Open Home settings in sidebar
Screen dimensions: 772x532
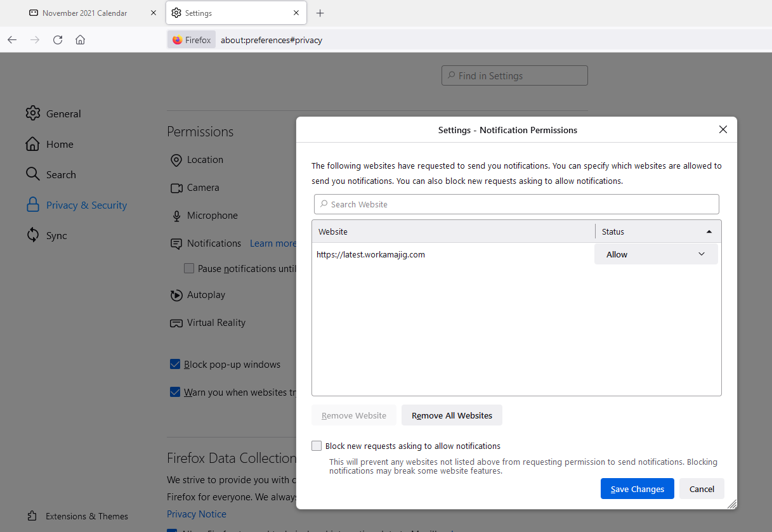(49, 144)
